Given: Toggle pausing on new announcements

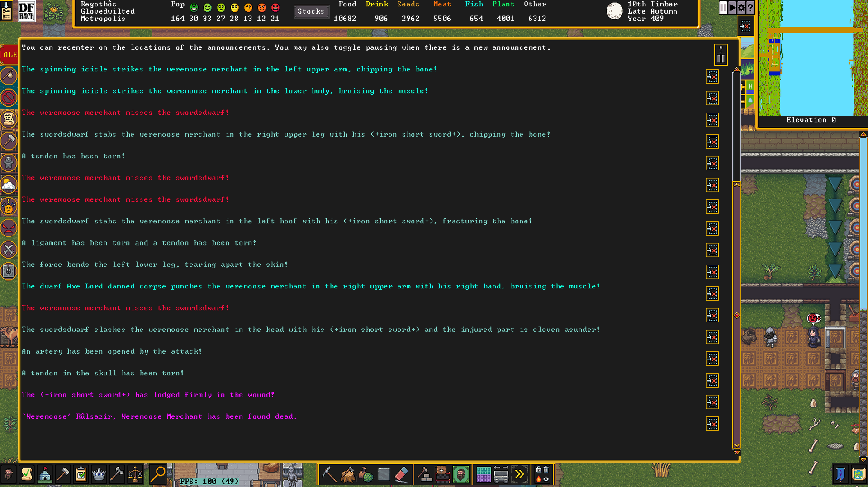Looking at the screenshot, I should pos(721,55).
